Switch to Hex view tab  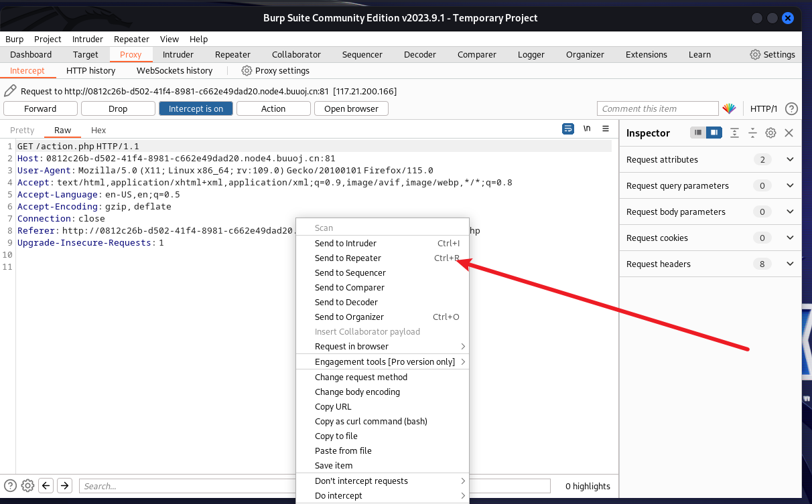[98, 130]
